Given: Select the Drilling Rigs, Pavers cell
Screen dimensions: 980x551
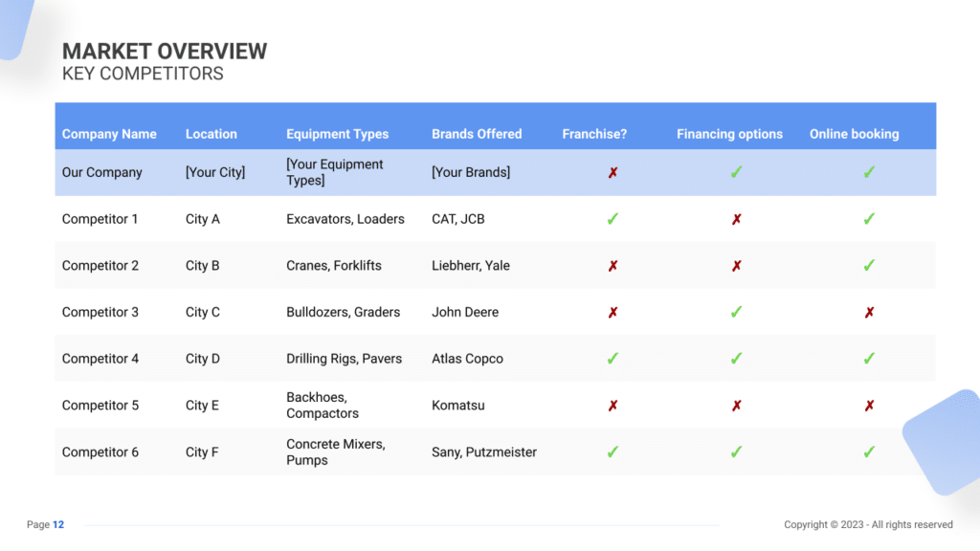Looking at the screenshot, I should 344,359.
